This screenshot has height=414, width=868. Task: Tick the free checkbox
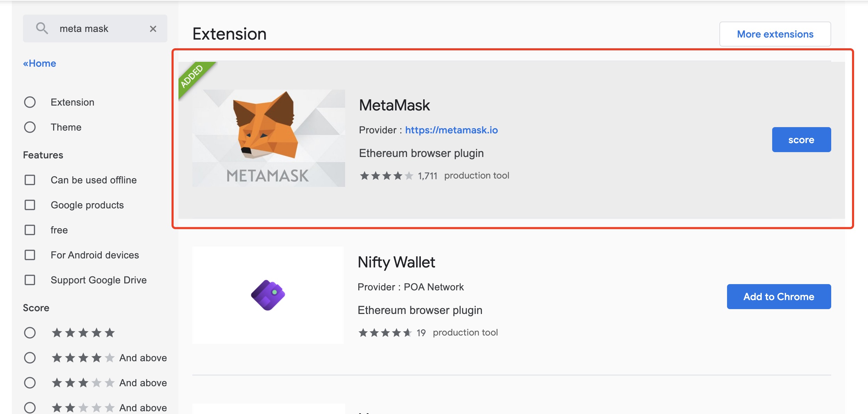pos(30,230)
